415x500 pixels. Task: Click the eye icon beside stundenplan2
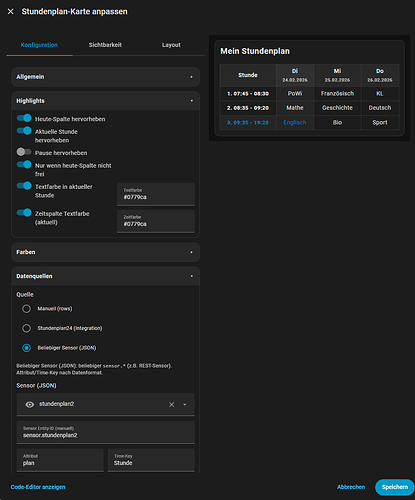(x=30, y=404)
